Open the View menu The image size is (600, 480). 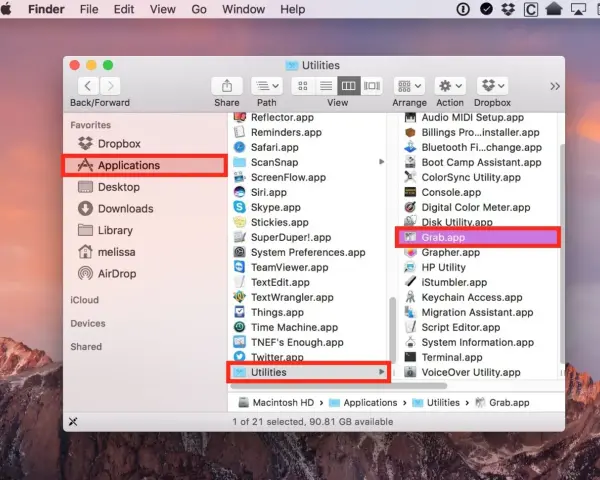[162, 9]
